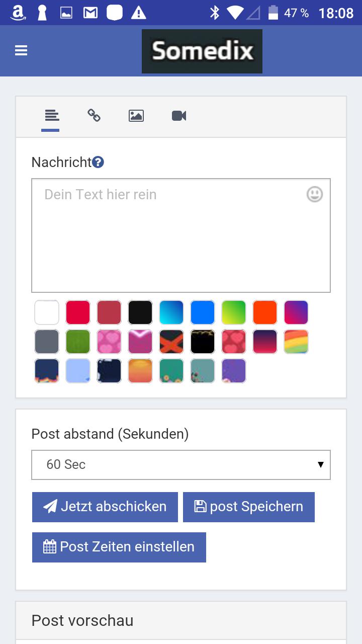Select the image post tab icon
The width and height of the screenshot is (362, 644).
(136, 116)
